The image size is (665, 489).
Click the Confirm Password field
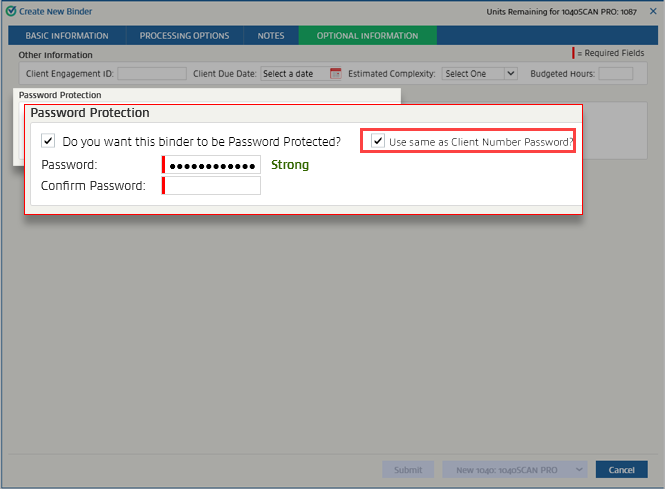point(211,186)
